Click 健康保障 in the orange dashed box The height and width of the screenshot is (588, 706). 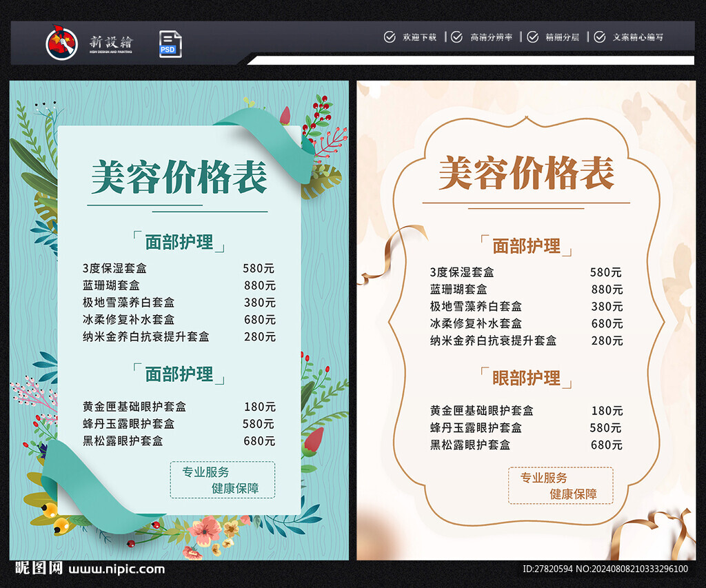point(573,494)
